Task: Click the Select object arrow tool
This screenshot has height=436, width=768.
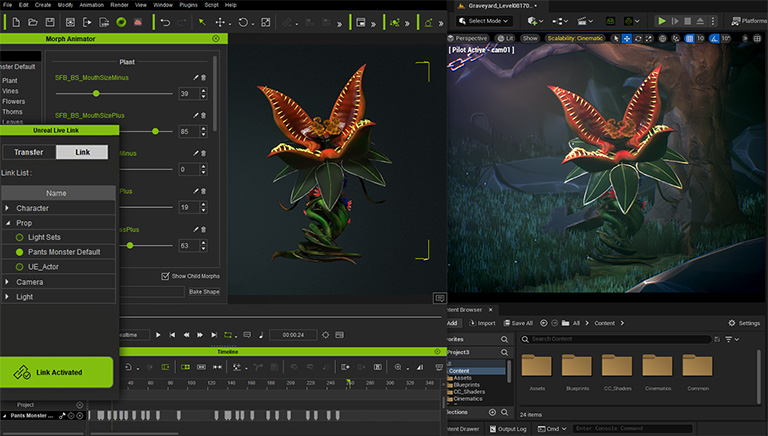Action: tap(201, 21)
